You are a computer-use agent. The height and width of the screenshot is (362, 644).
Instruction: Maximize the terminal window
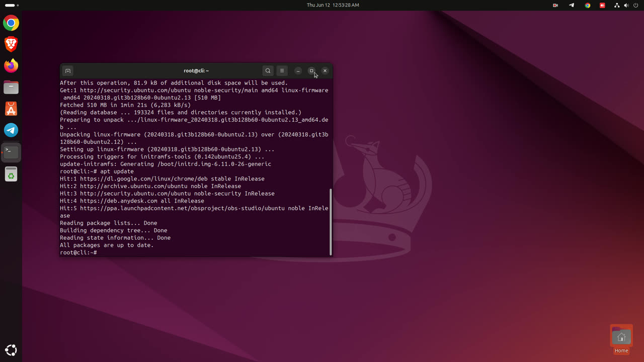311,71
